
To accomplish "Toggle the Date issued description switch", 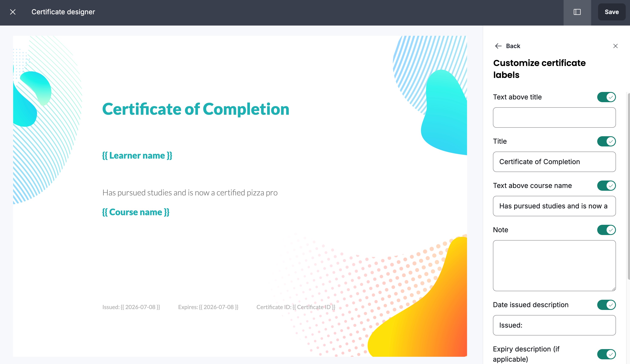I will (606, 305).
